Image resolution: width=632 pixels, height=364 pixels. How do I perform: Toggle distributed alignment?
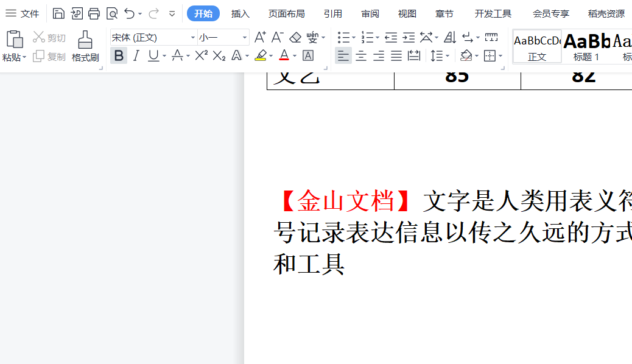click(414, 55)
